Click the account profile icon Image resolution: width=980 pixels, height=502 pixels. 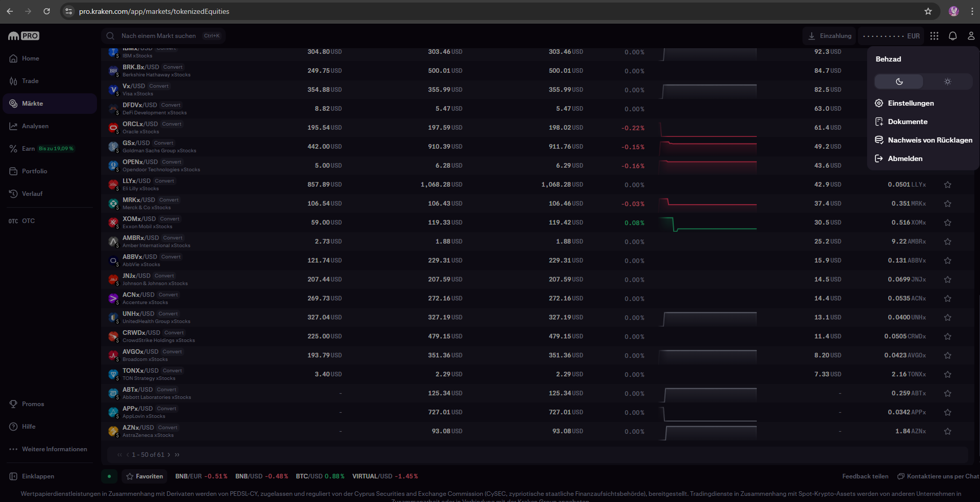point(971,36)
